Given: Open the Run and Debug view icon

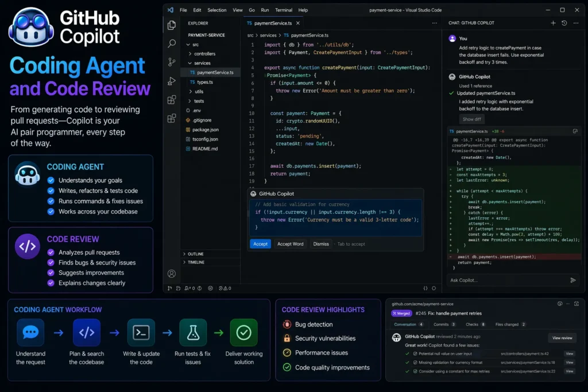Looking at the screenshot, I should pyautogui.click(x=172, y=81).
